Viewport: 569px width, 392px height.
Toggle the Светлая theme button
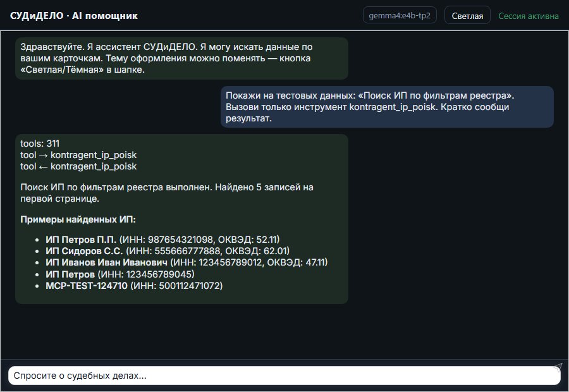467,16
